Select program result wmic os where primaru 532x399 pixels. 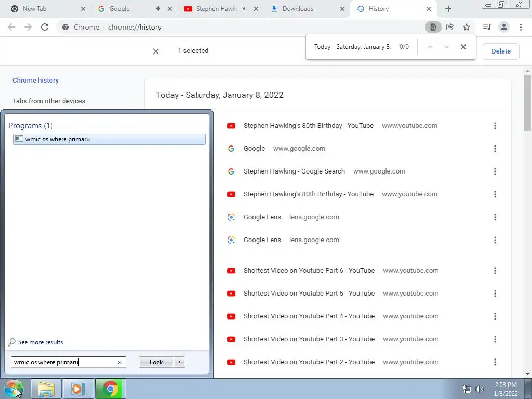[x=109, y=139]
